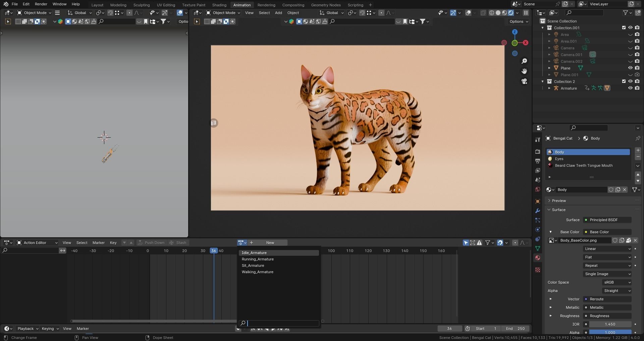
Task: Disable Armature in renders
Action: point(637,88)
